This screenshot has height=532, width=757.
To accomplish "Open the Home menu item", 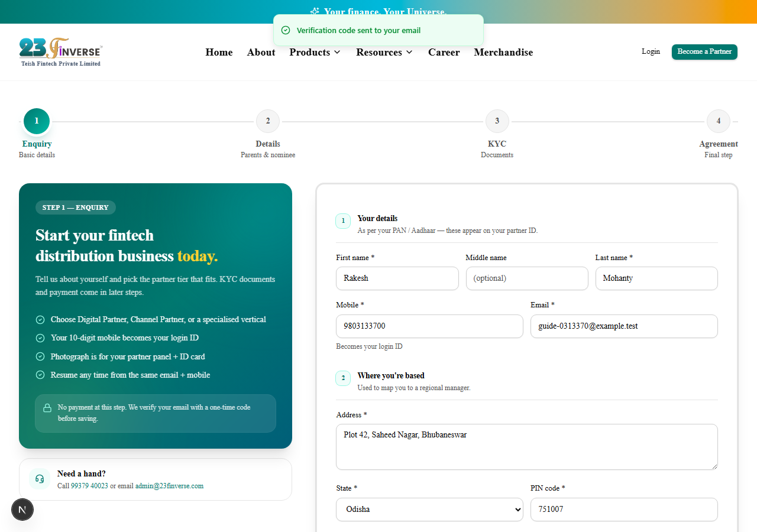I will pyautogui.click(x=219, y=52).
